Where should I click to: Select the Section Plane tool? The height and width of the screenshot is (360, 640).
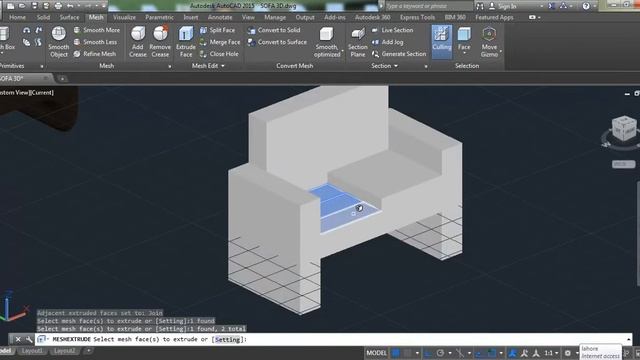358,42
